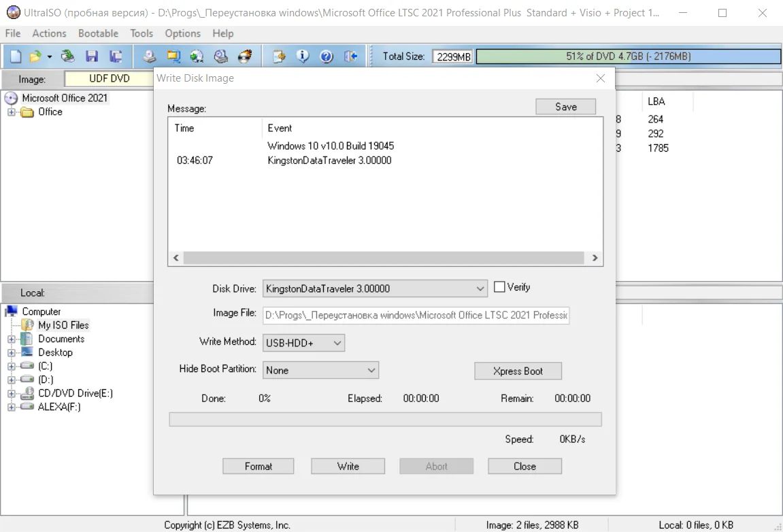Click the UDF DVD image type box
Screen dimensions: 783x532
[x=109, y=78]
